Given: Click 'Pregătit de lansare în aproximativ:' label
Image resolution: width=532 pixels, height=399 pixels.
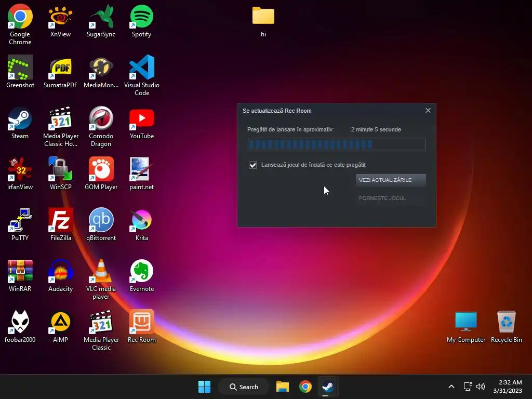Looking at the screenshot, I should (290, 129).
